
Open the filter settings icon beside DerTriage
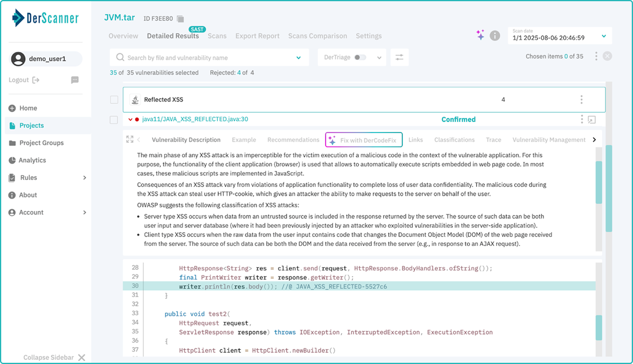[x=399, y=57]
